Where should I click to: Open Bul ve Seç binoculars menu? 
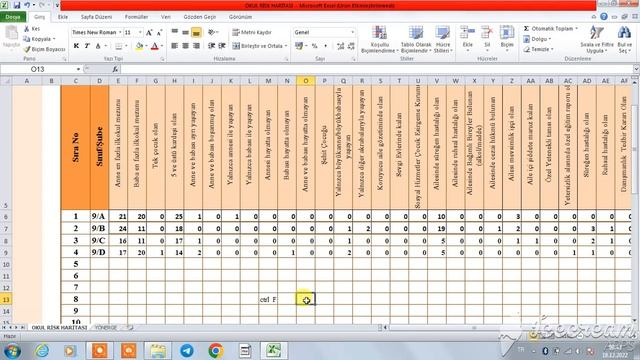(624, 39)
